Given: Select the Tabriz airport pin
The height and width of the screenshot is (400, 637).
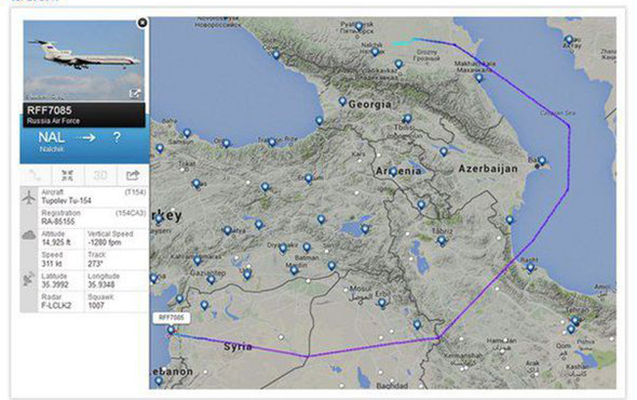Looking at the screenshot, I should pyautogui.click(x=441, y=240).
